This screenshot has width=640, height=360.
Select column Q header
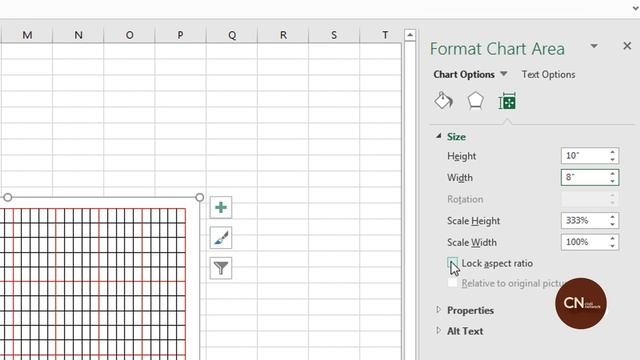pos(232,35)
